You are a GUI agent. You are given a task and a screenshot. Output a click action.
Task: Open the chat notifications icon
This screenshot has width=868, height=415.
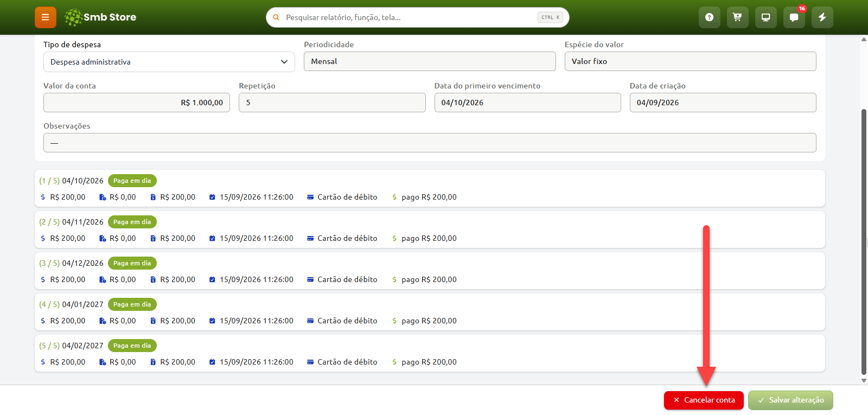click(x=794, y=17)
